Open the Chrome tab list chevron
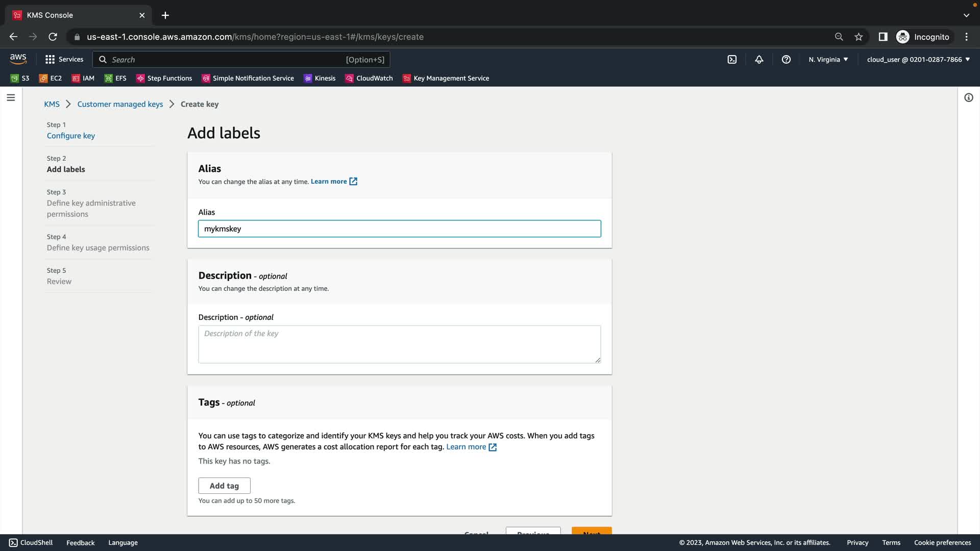980x551 pixels. [966, 15]
